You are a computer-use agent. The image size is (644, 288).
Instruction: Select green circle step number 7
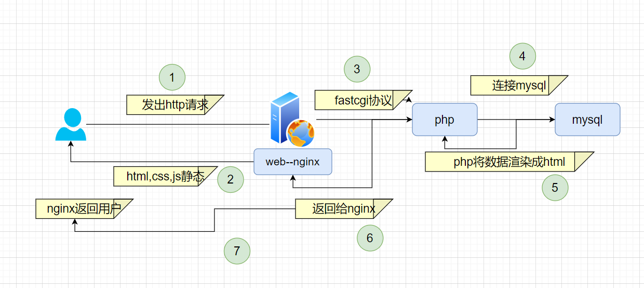pyautogui.click(x=237, y=252)
